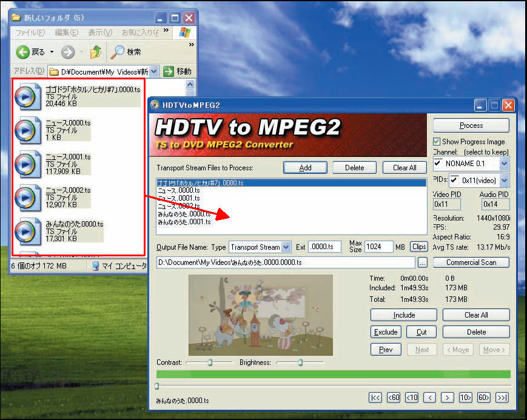Open the Channel NONAME 0.1 dropdown
The height and width of the screenshot is (420, 527).
pyautogui.click(x=504, y=164)
